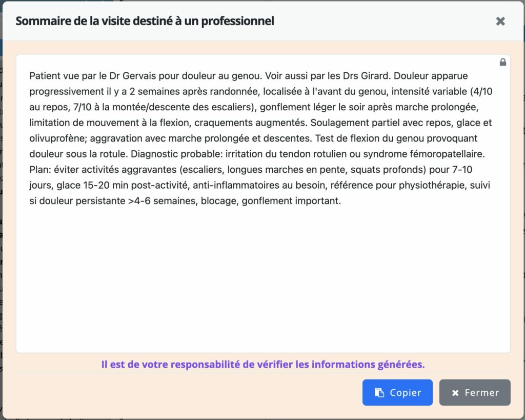Click the purple responsibility warning text

(262, 365)
